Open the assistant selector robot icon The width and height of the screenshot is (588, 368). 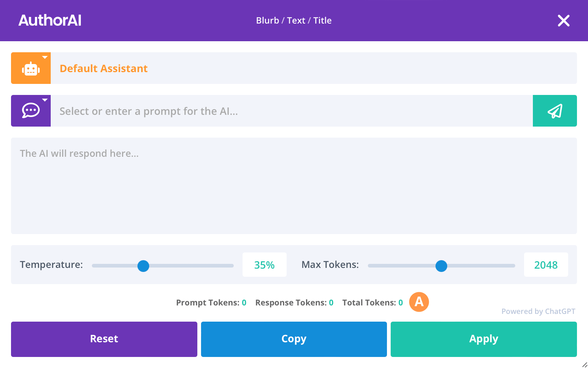tap(31, 68)
